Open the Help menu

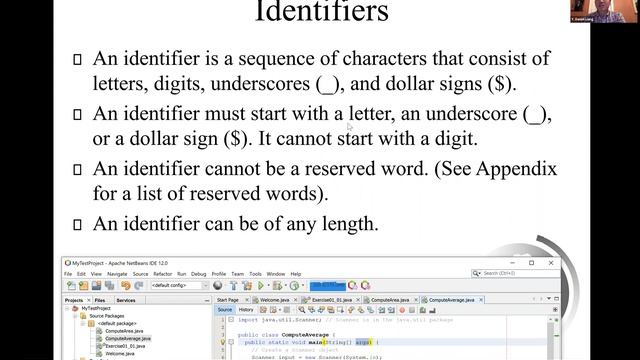tap(296, 274)
